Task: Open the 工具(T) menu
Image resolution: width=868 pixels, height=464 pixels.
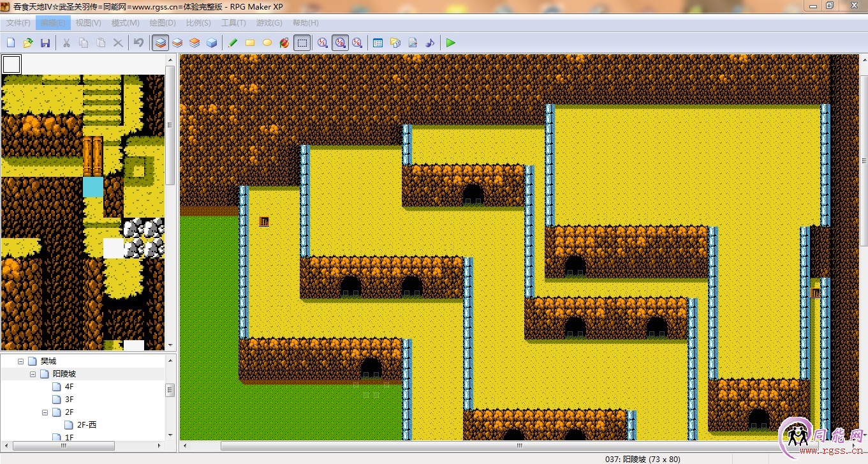Action: [x=233, y=23]
